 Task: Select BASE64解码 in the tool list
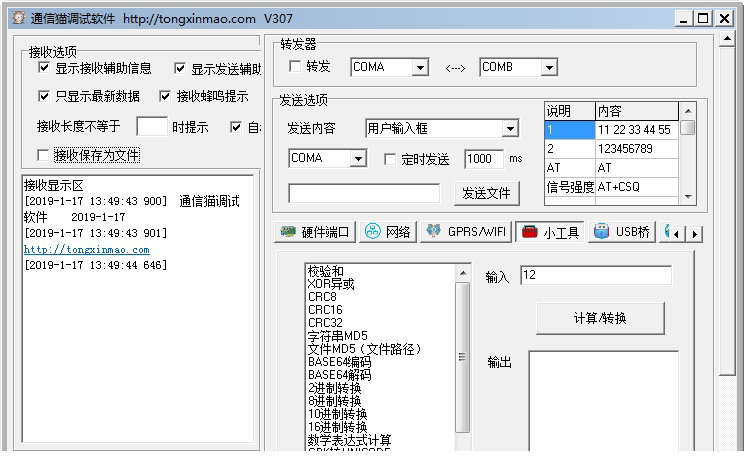pyautogui.click(x=340, y=375)
